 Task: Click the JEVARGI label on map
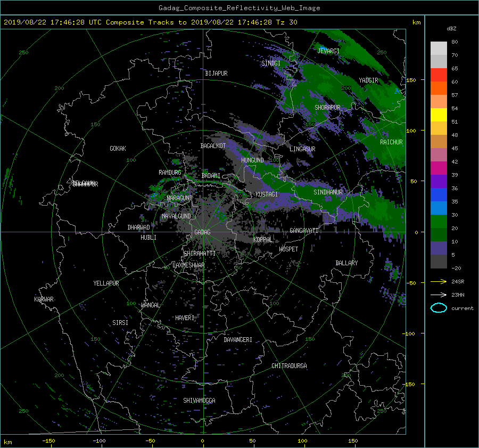click(328, 51)
